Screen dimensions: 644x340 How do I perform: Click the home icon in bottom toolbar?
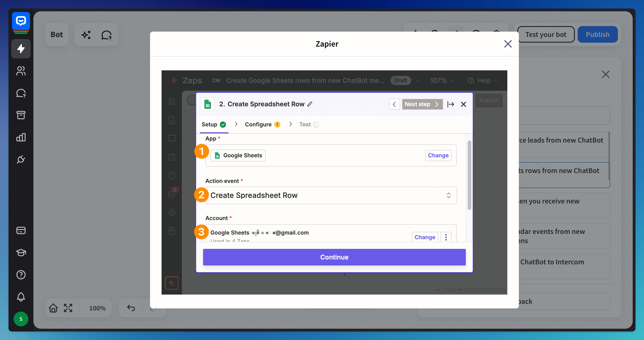53,308
